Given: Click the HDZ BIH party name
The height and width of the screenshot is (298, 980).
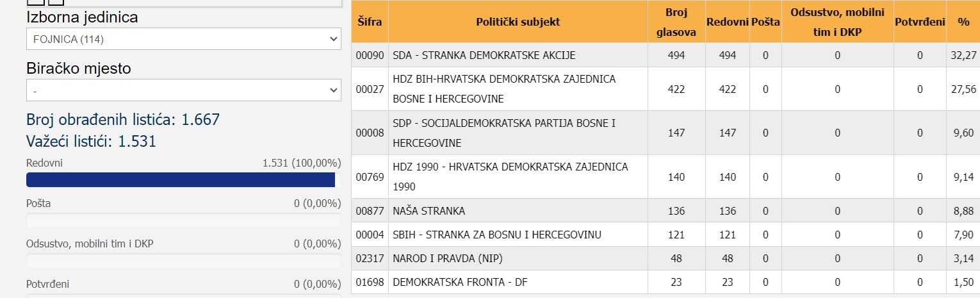Looking at the screenshot, I should (504, 89).
